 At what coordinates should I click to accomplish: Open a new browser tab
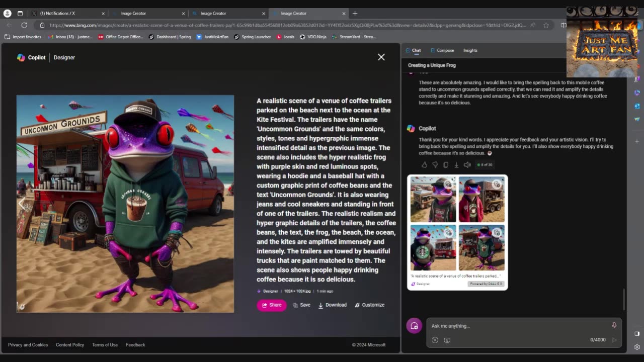tap(355, 14)
